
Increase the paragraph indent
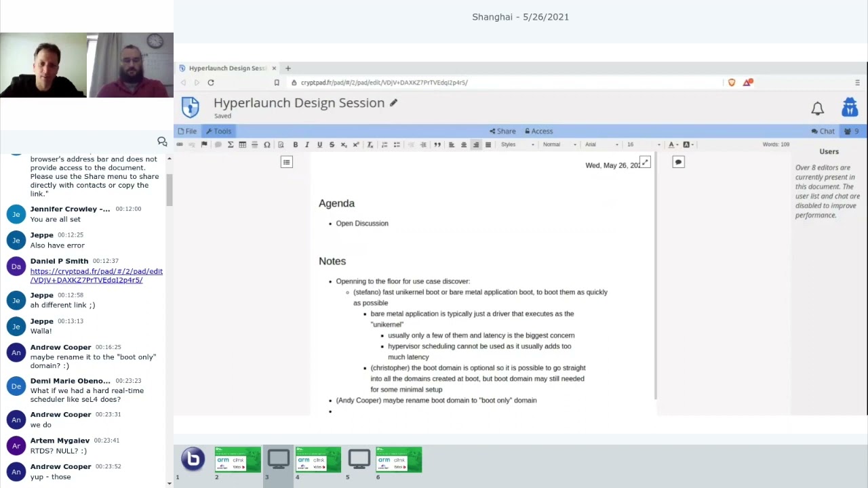[x=423, y=144]
